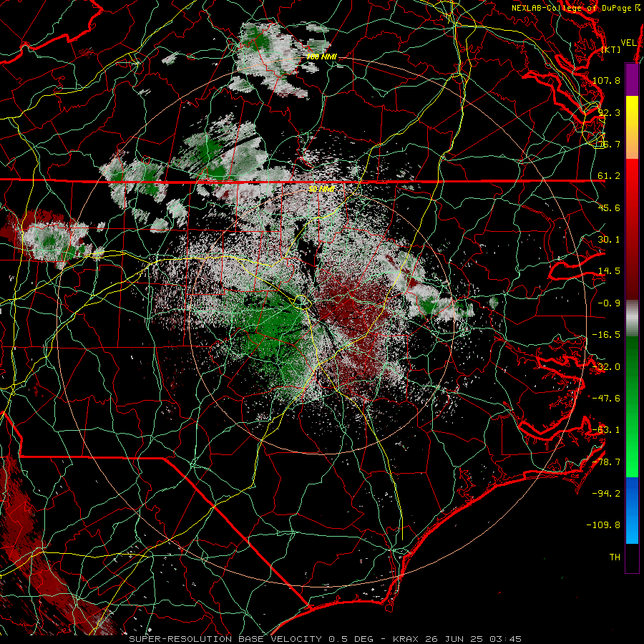The image size is (644, 644).
Task: Click the VEL legend title
Action: tap(628, 43)
